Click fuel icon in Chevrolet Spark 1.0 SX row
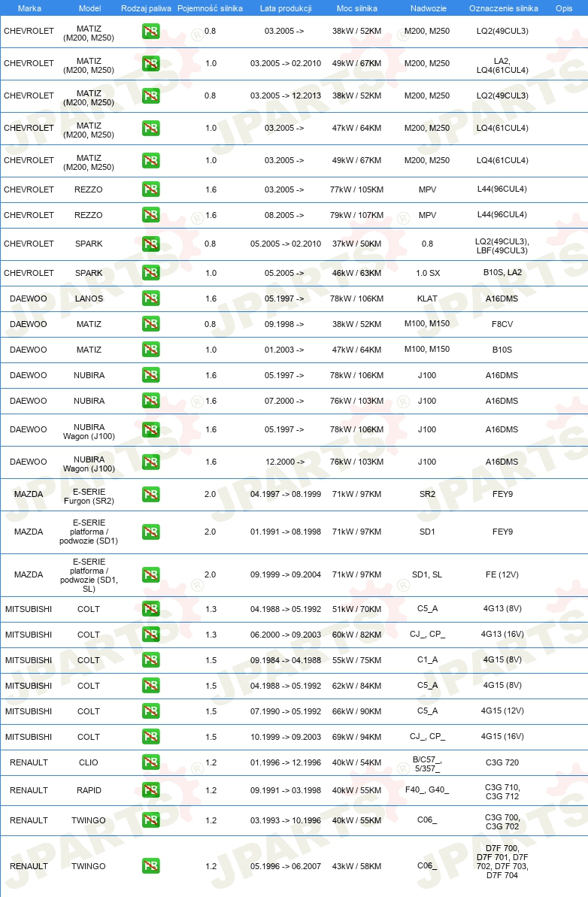The height and width of the screenshot is (897, 588). click(151, 273)
